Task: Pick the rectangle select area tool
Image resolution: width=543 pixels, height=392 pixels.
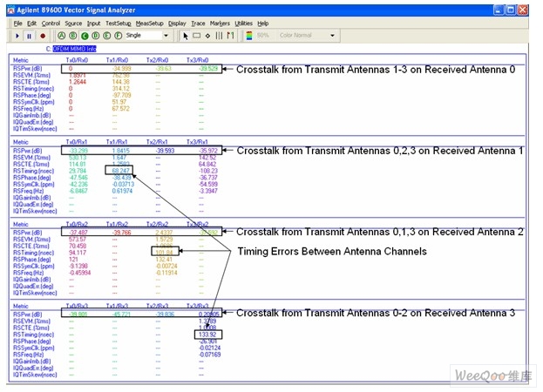Action: 196,36
